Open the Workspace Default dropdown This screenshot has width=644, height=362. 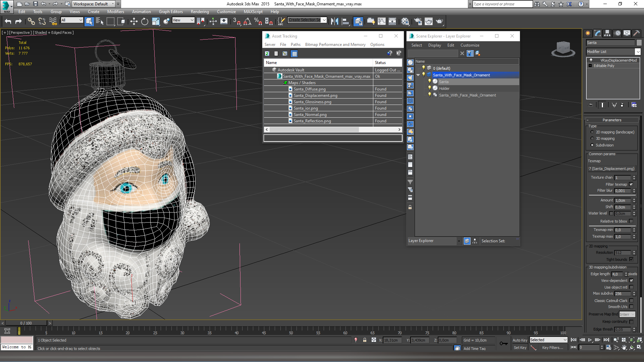click(94, 4)
